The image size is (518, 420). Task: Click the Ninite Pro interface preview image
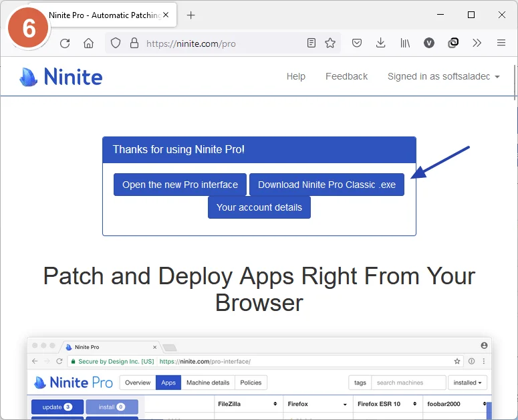tap(259, 378)
